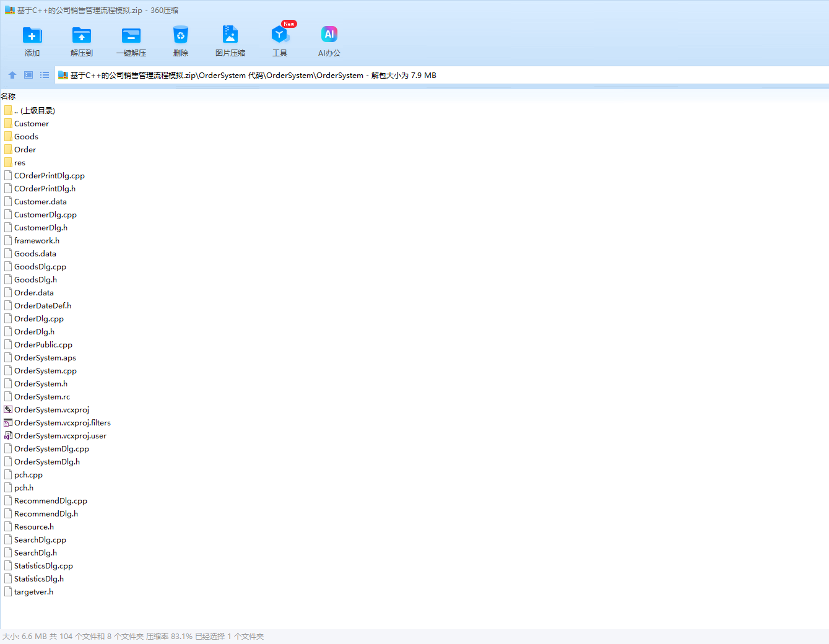This screenshot has height=644, width=829.
Task: Select file OrderDlg.cpp
Action: [34, 318]
